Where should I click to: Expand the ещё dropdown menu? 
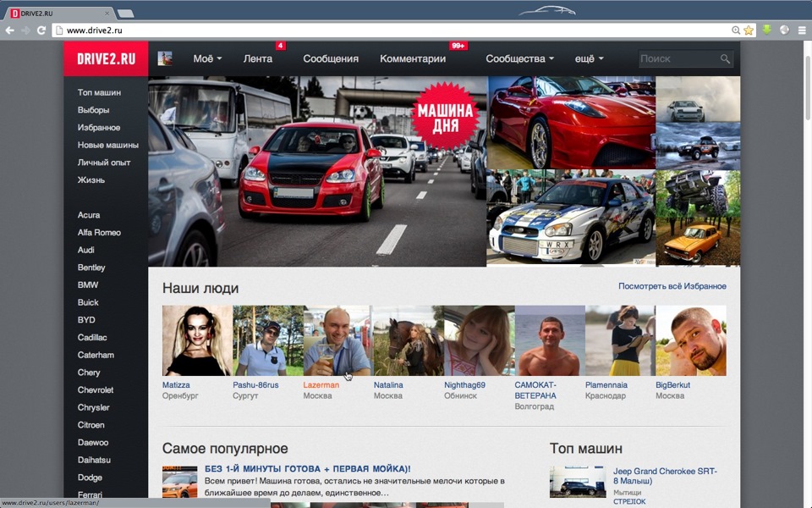pos(590,59)
